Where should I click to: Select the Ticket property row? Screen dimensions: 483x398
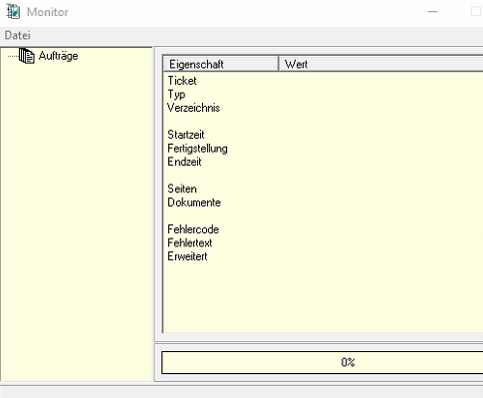coord(182,81)
